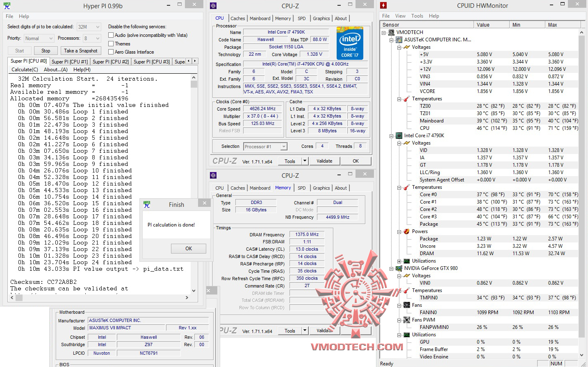Click OK button in top CPU-Z window
The image size is (588, 367).
356,161
